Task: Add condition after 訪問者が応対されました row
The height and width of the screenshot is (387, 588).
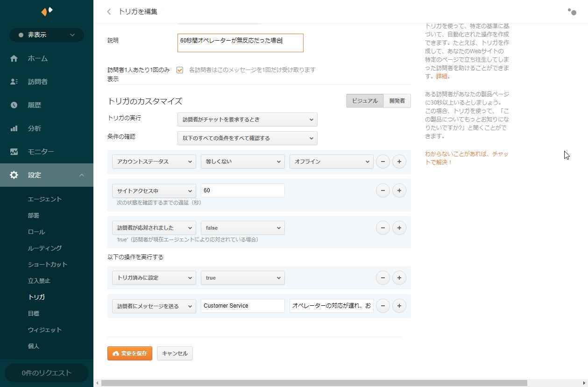Action: (399, 228)
